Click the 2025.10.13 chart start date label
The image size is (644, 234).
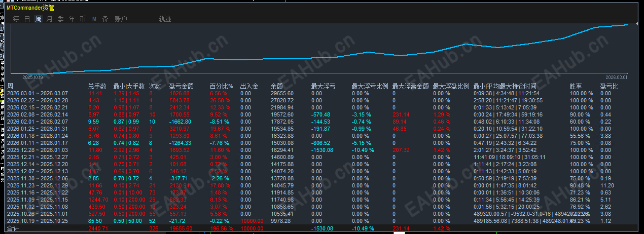click(33, 77)
